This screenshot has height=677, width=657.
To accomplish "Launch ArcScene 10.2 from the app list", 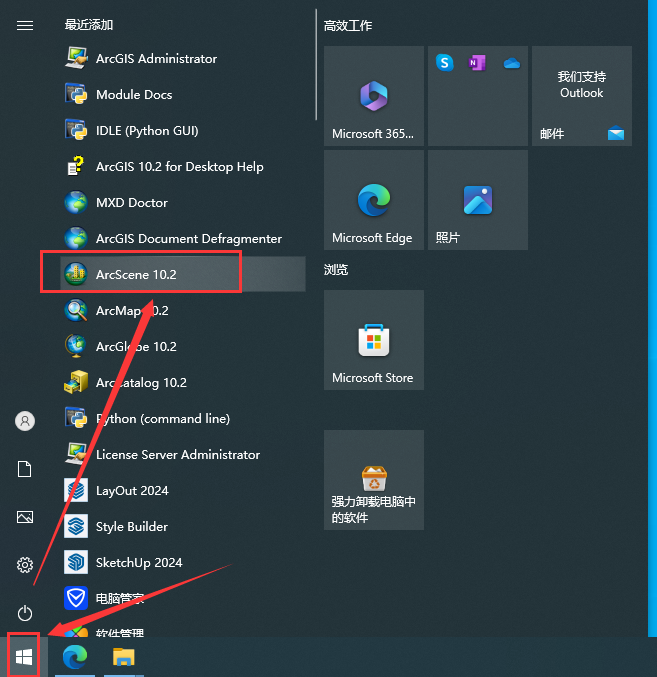I will [x=135, y=274].
